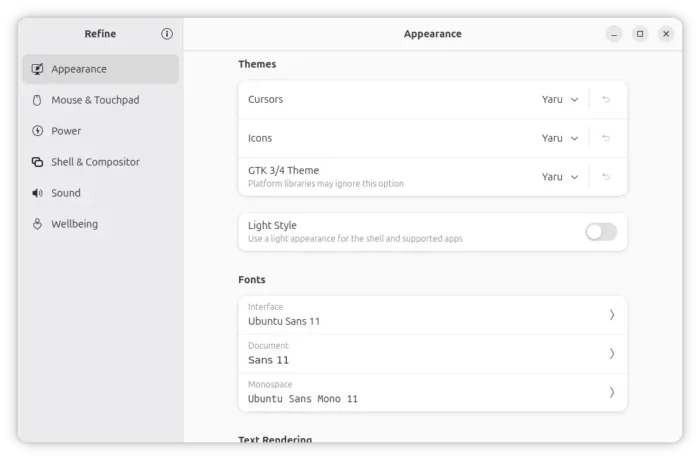Click the info icon beside Refine title

pyautogui.click(x=167, y=34)
